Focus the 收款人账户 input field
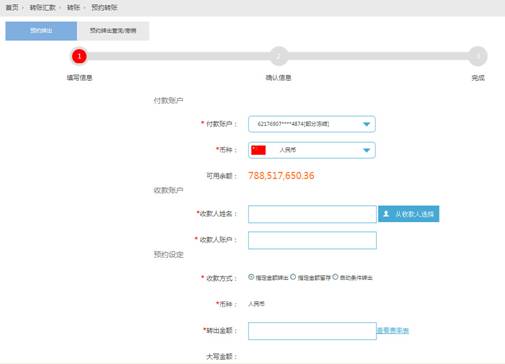 [x=312, y=240]
